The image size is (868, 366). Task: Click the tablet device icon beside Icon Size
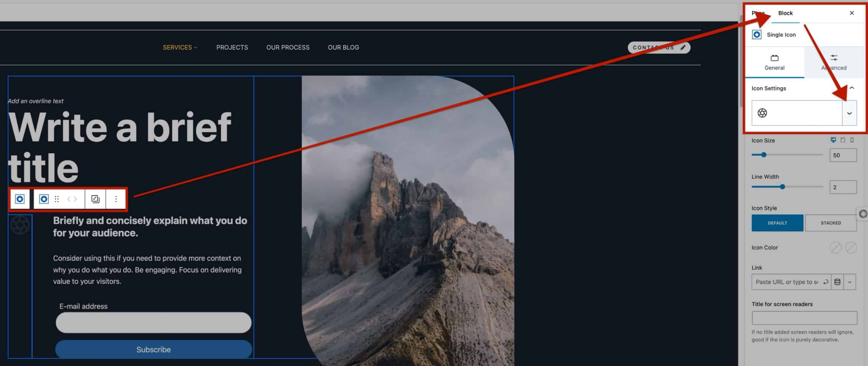(x=843, y=140)
